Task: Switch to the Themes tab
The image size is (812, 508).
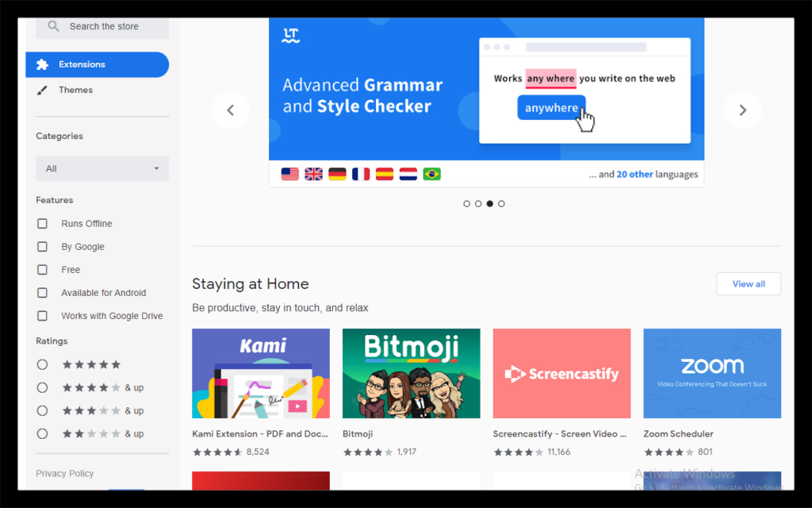Action: 75,90
